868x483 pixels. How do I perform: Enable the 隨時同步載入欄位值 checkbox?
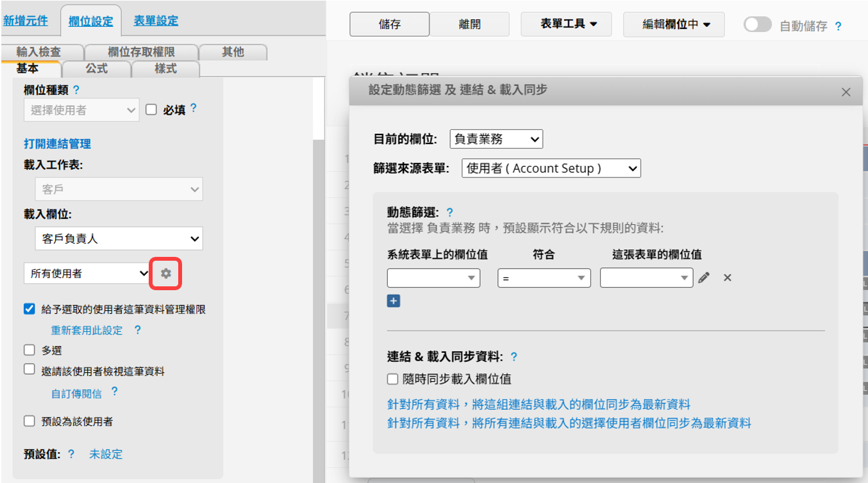393,379
